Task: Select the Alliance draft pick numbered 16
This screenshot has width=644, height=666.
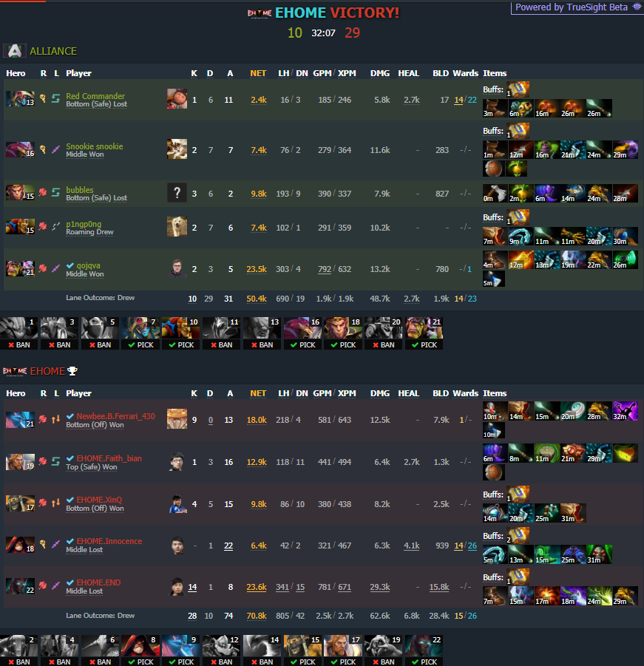Action: click(x=302, y=333)
